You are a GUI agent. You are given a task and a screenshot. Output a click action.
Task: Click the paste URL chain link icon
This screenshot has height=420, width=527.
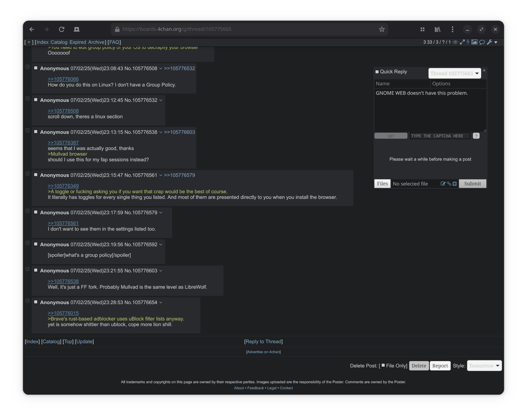click(449, 184)
